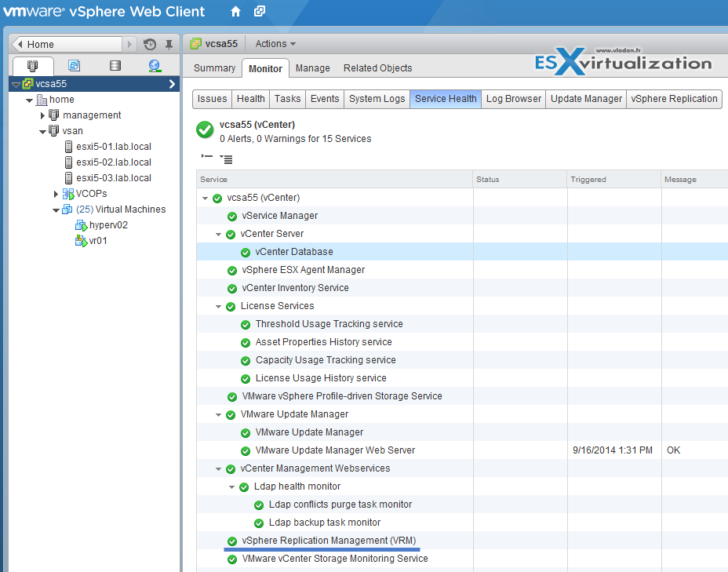Image resolution: width=728 pixels, height=572 pixels.
Task: Sort the table by the Service column header
Action: click(334, 179)
